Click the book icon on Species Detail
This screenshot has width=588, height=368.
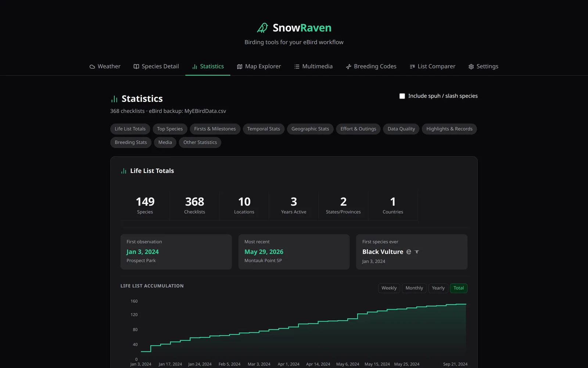pyautogui.click(x=136, y=67)
